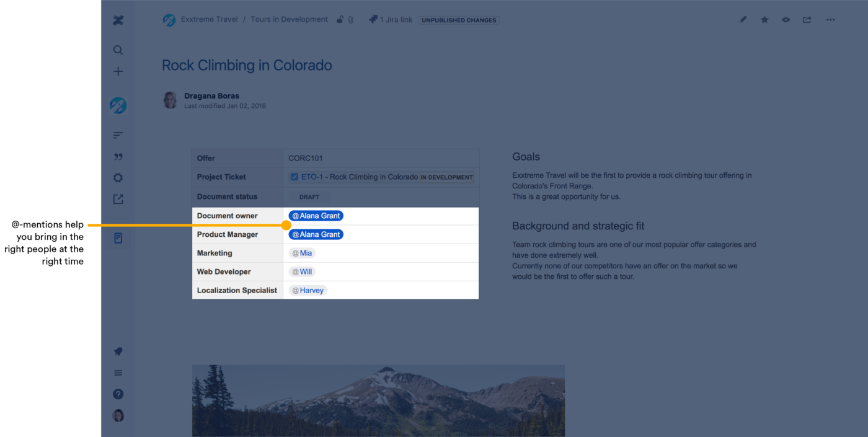Image resolution: width=868 pixels, height=437 pixels.
Task: Click the UNPUBLISHED CHANGES badge
Action: pyautogui.click(x=459, y=20)
